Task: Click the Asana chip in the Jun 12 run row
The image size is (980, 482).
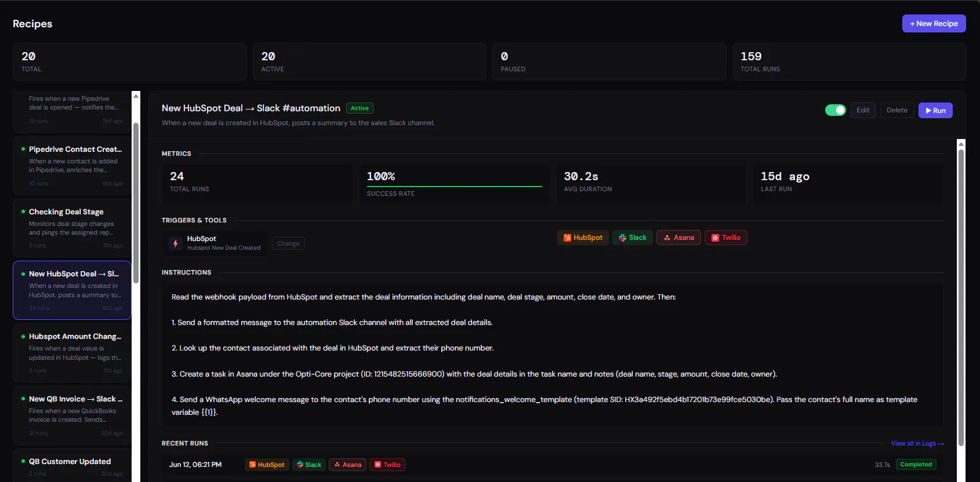Action: point(348,465)
